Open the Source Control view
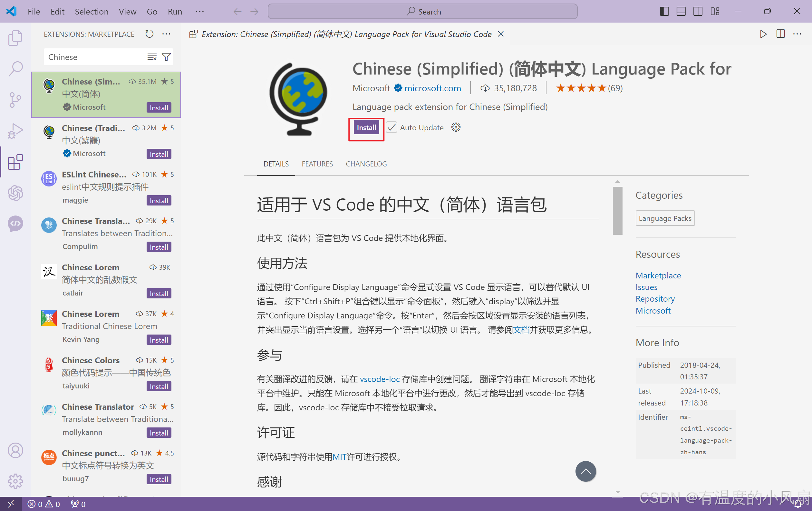This screenshot has width=812, height=511. [x=15, y=100]
